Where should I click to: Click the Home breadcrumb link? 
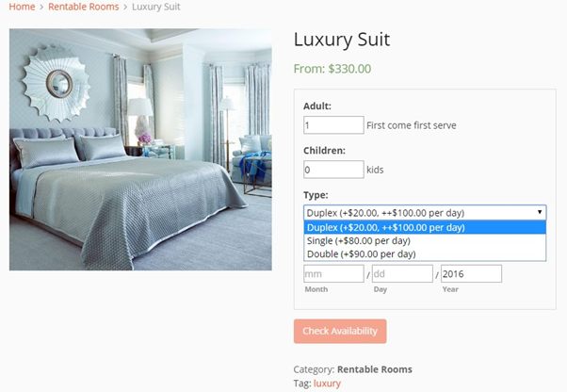click(22, 7)
